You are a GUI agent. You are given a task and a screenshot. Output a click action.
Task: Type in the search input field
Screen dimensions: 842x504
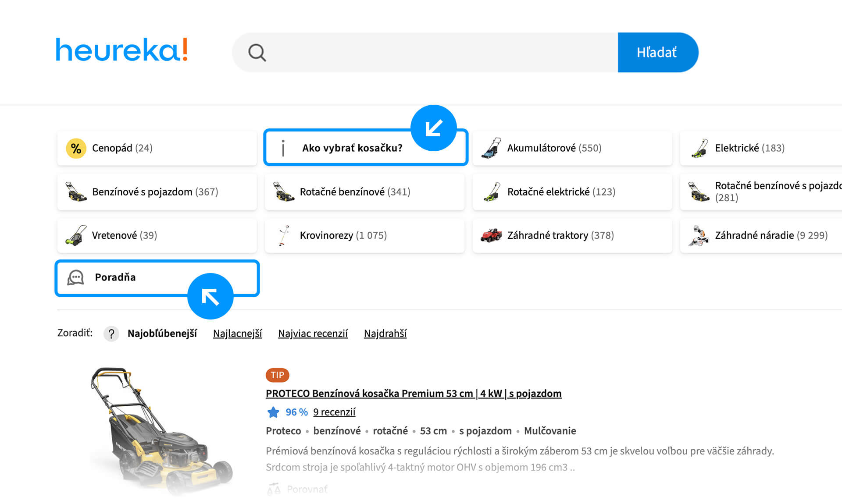click(x=439, y=53)
